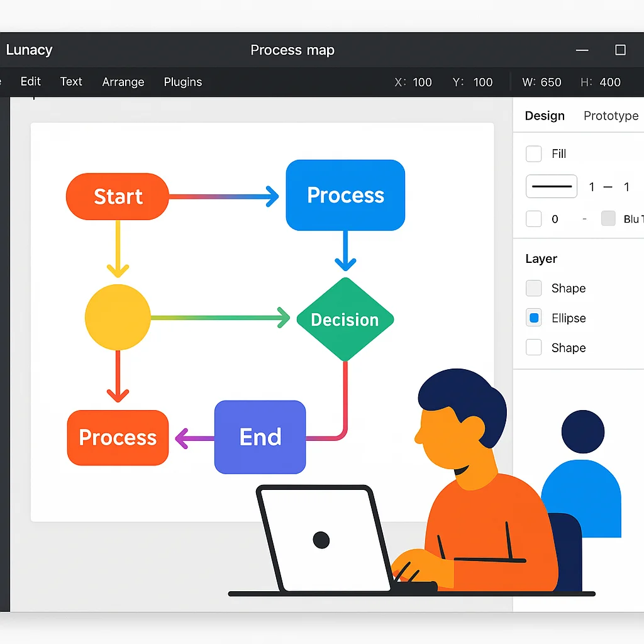The image size is (644, 644).
Task: Click the Lunacy logo in the title bar
Action: 29,50
